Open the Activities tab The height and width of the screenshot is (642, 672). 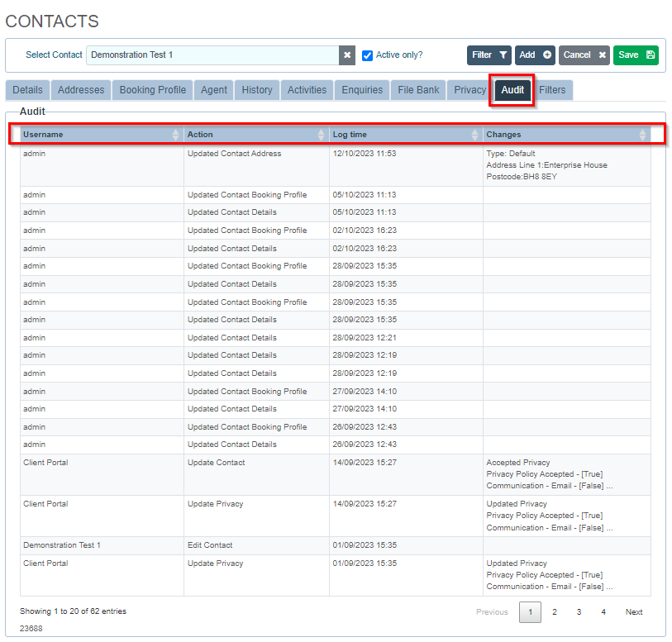[307, 90]
